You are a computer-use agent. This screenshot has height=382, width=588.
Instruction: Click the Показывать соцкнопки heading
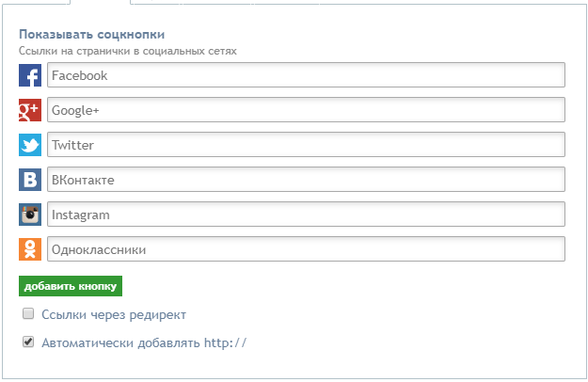tap(92, 35)
